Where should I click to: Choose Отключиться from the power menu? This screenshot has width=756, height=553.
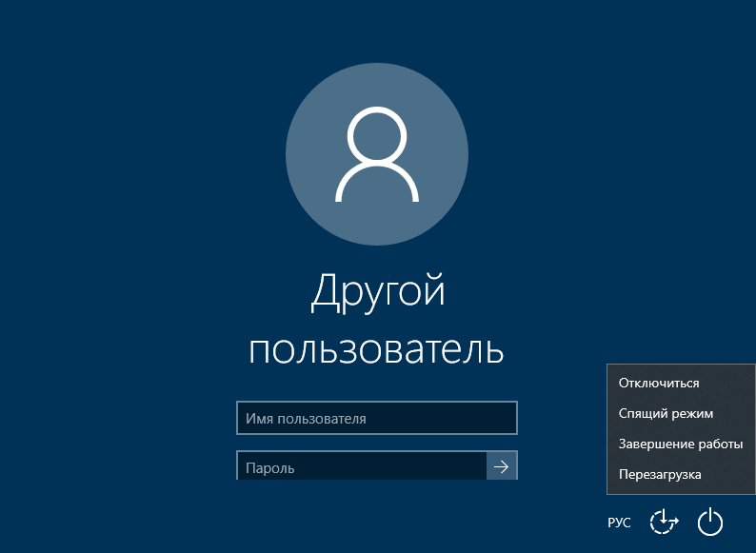pyautogui.click(x=681, y=384)
